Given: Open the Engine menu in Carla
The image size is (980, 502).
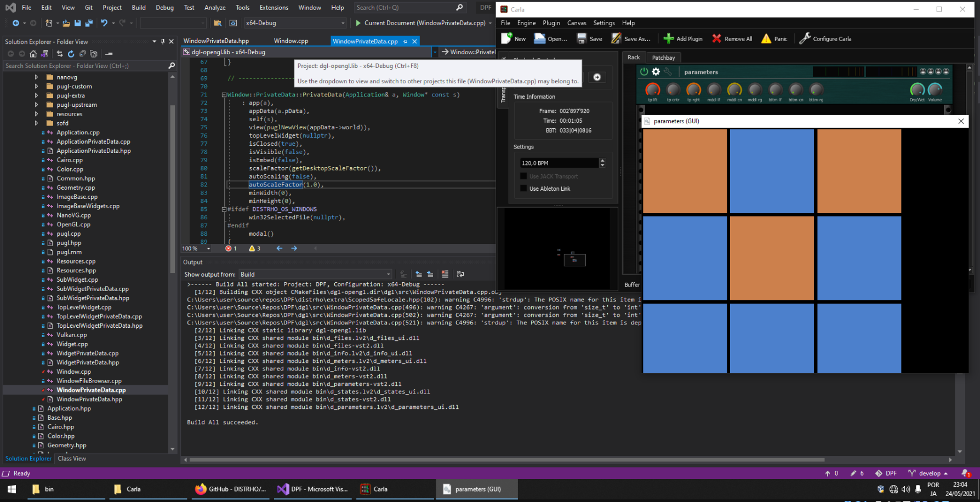Looking at the screenshot, I should pyautogui.click(x=526, y=23).
